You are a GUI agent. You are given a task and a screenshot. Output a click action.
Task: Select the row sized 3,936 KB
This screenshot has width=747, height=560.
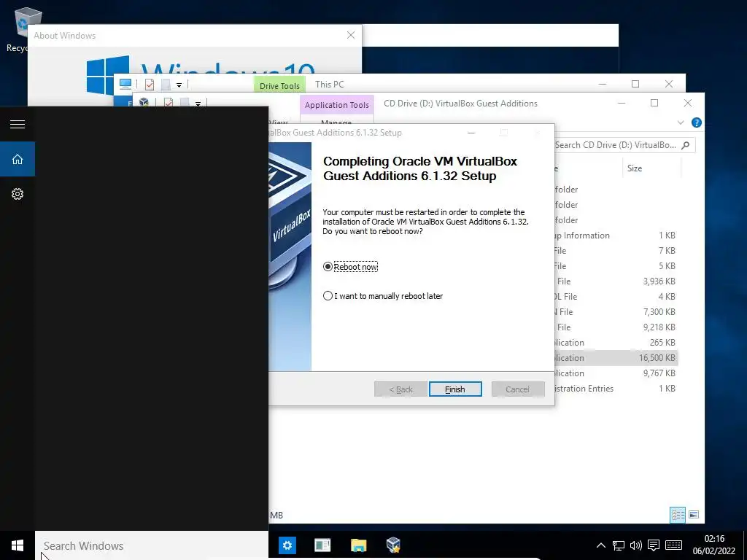(616, 281)
